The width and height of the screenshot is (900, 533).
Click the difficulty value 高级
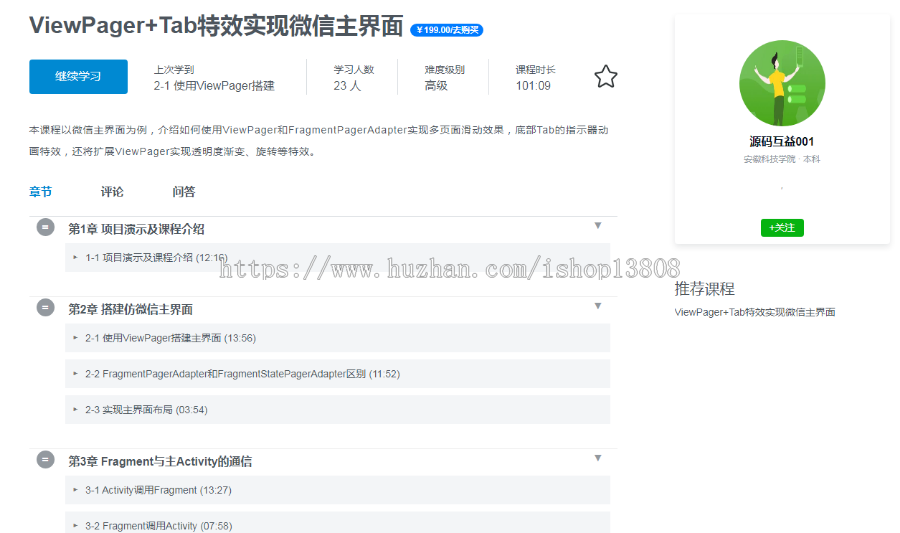436,85
